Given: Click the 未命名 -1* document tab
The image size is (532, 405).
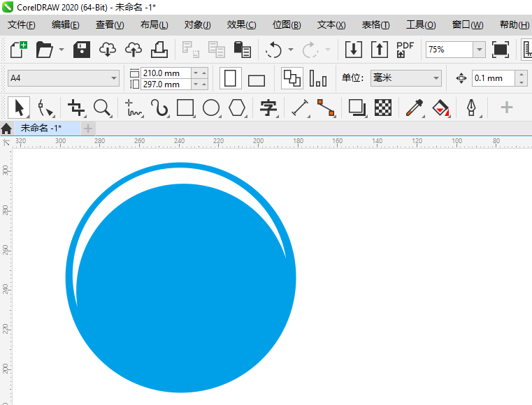Looking at the screenshot, I should tap(41, 128).
